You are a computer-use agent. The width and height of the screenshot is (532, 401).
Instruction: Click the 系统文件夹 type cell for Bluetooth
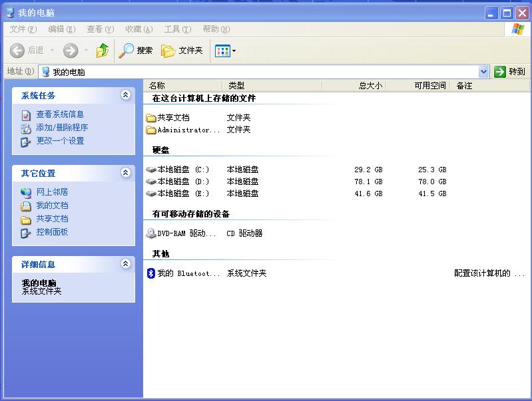tap(246, 273)
